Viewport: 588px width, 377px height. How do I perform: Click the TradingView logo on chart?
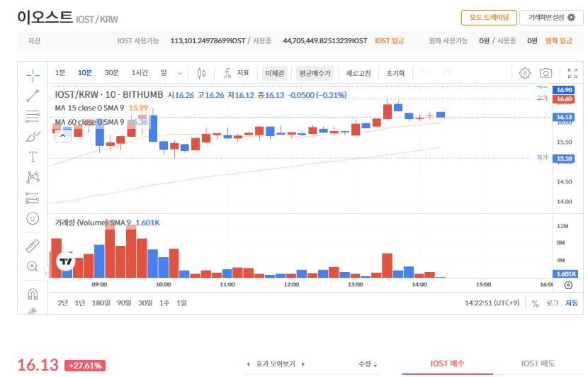point(65,261)
